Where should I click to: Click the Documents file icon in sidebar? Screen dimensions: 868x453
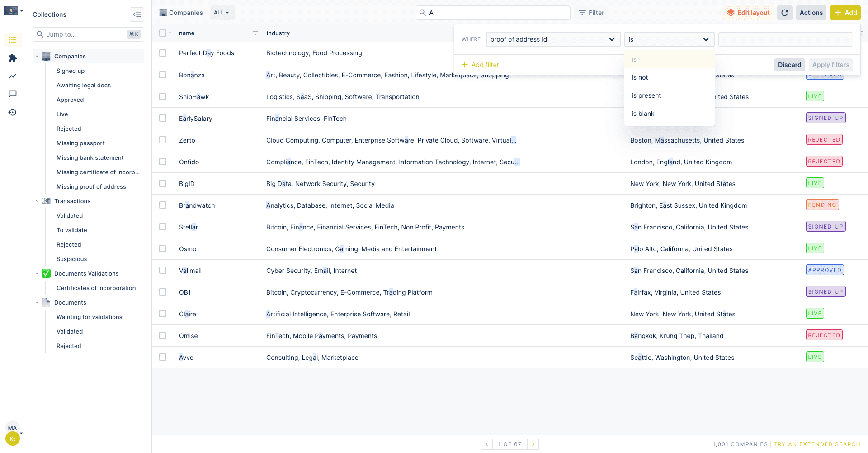point(46,302)
